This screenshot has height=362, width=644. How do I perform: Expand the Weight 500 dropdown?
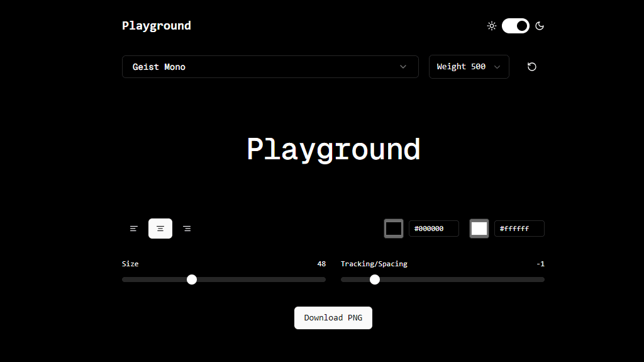click(469, 67)
